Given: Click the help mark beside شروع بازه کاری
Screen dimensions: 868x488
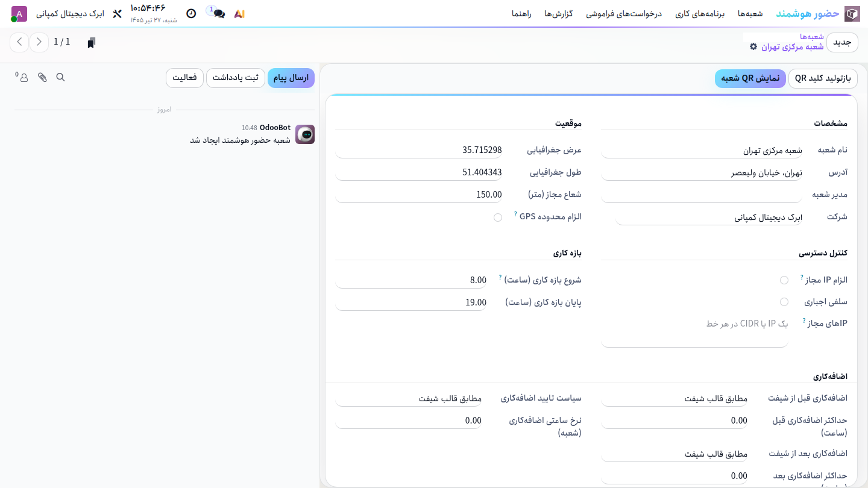Looking at the screenshot, I should point(500,278).
